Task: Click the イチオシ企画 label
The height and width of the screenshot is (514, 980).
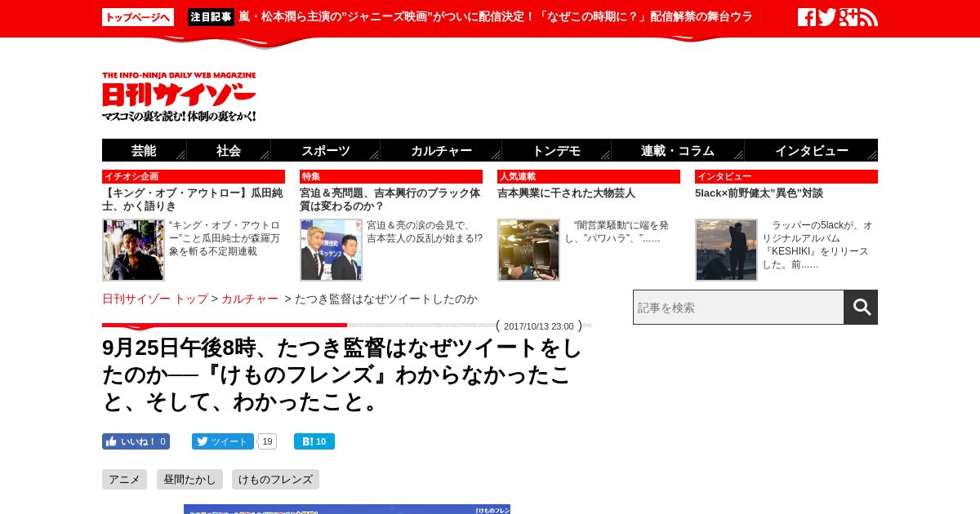Action: click(x=194, y=176)
